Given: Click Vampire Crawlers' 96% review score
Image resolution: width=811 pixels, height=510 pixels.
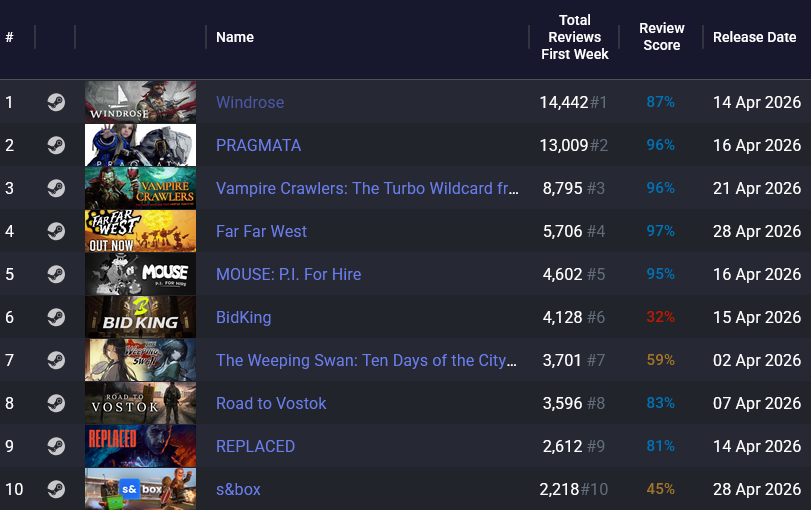Looking at the screenshot, I should 660,188.
